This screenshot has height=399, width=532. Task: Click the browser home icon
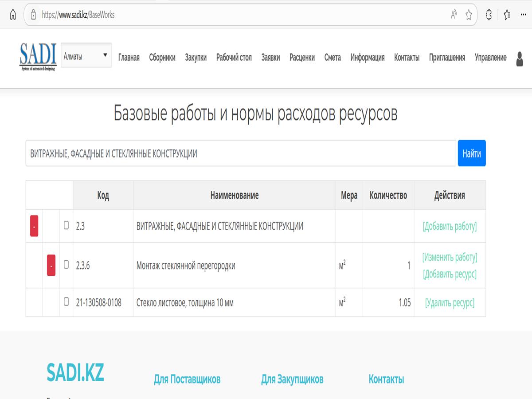click(x=12, y=15)
